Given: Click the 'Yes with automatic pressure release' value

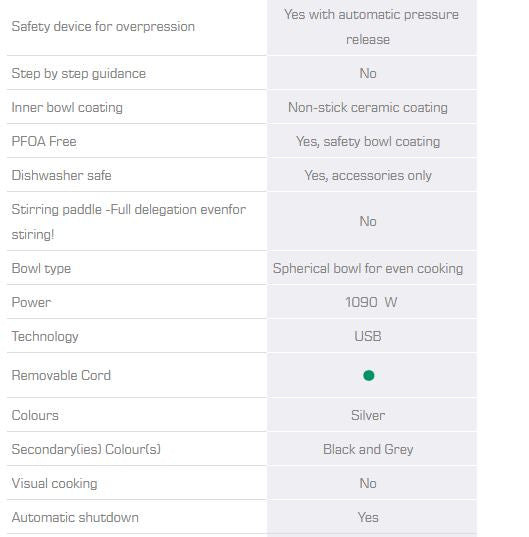Looking at the screenshot, I should pyautogui.click(x=371, y=27).
